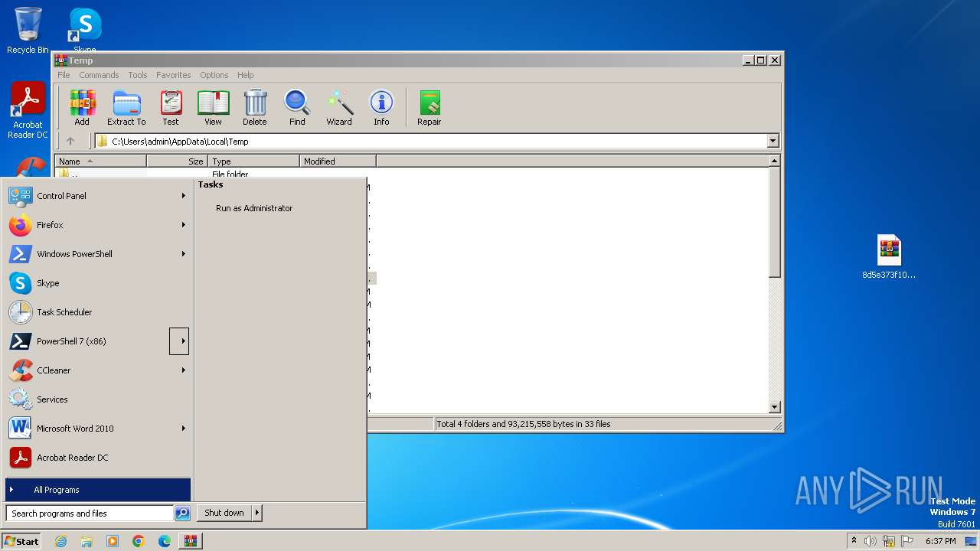Open Windows PowerShell from Start menu

click(x=98, y=254)
